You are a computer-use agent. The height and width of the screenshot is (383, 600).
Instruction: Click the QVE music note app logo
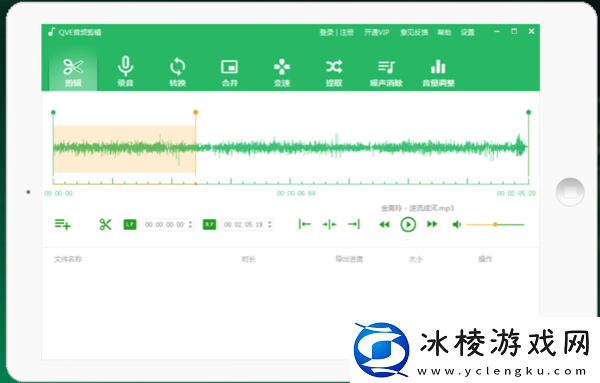[x=51, y=32]
